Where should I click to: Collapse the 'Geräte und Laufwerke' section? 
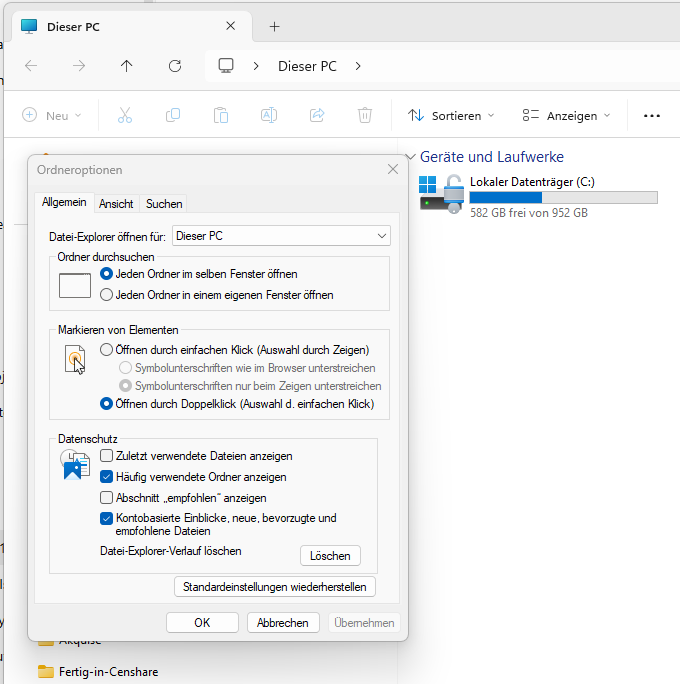tap(411, 157)
